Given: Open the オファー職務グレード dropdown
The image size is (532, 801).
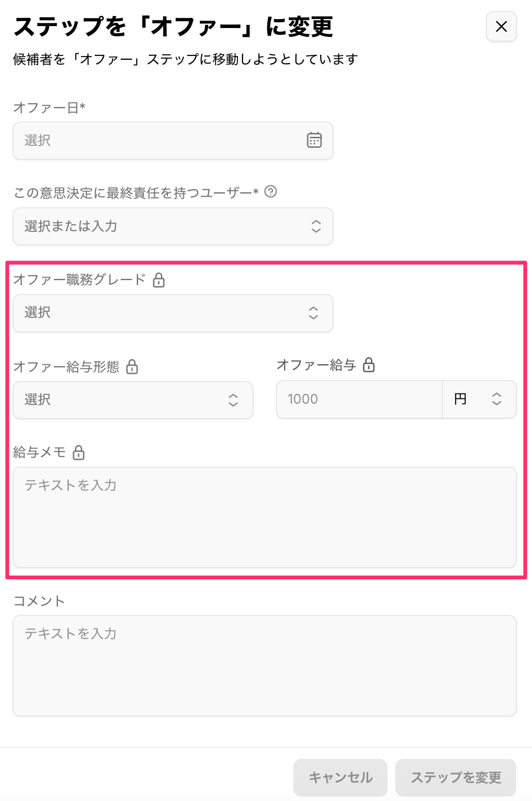Looking at the screenshot, I should [x=172, y=313].
